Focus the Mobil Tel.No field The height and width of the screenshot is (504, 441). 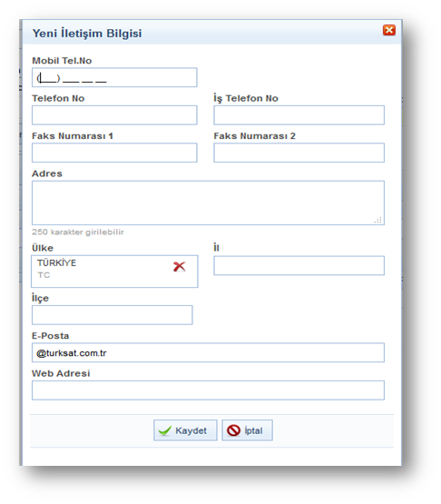coord(114,77)
